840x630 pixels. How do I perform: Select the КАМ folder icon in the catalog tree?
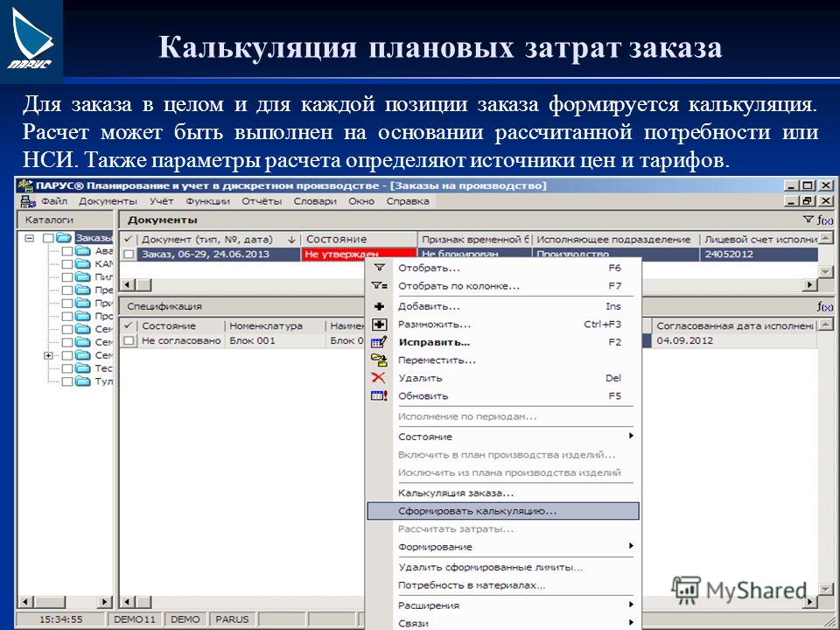83,263
